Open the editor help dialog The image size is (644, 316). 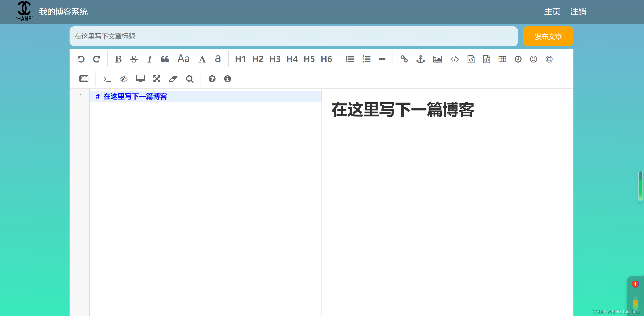coord(212,79)
